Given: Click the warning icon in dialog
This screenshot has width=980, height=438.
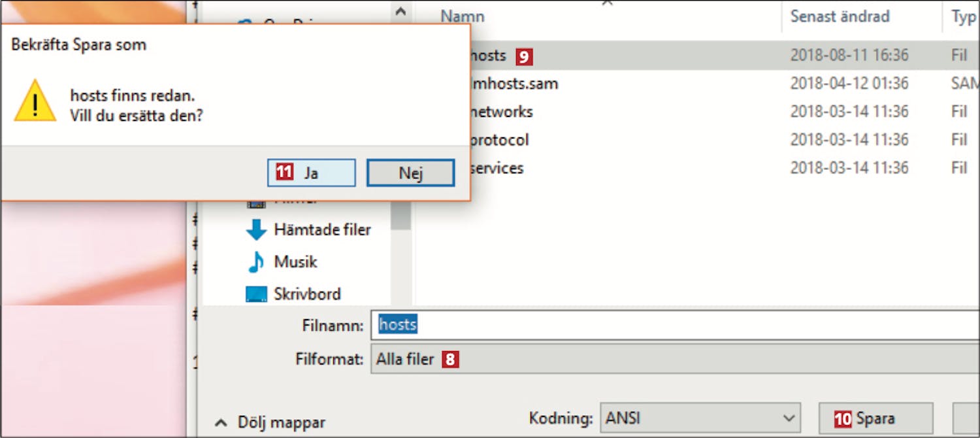Looking at the screenshot, I should [x=35, y=101].
